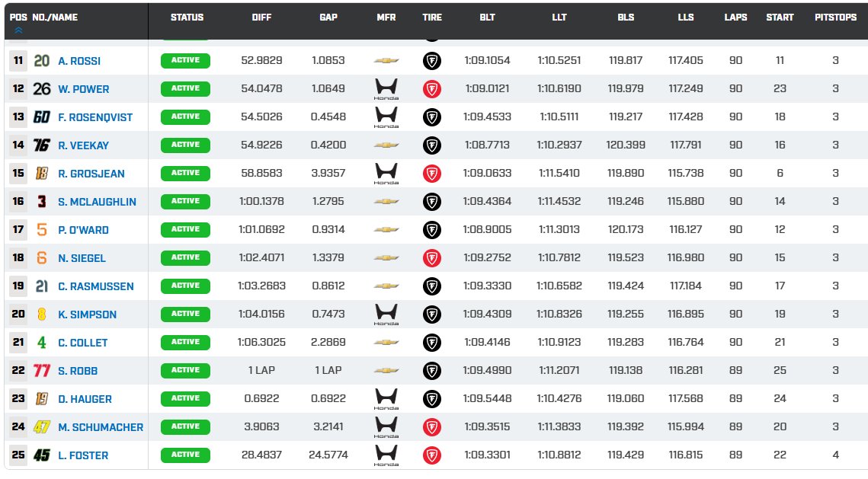
Task: Click the Honda logo in R. Grosjean's row
Action: click(x=386, y=174)
